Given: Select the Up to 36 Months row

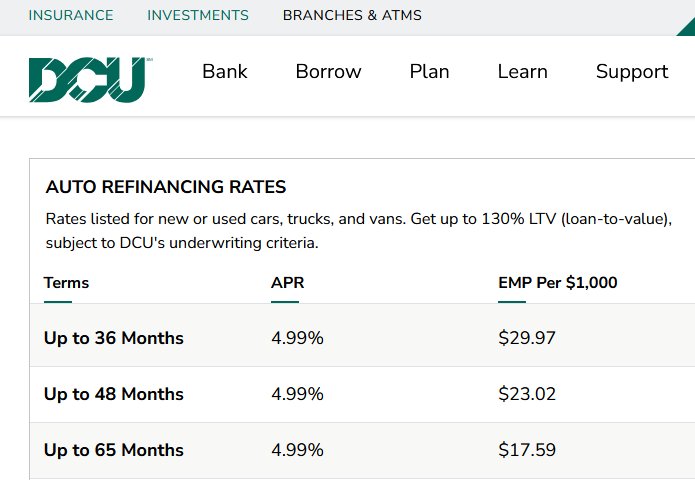Looking at the screenshot, I should pos(362,338).
